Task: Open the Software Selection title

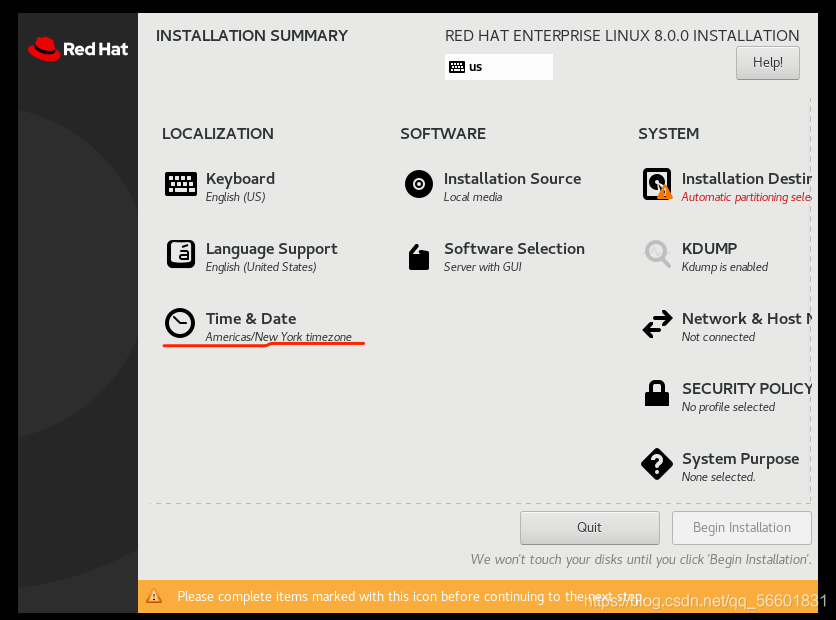Action: click(515, 249)
